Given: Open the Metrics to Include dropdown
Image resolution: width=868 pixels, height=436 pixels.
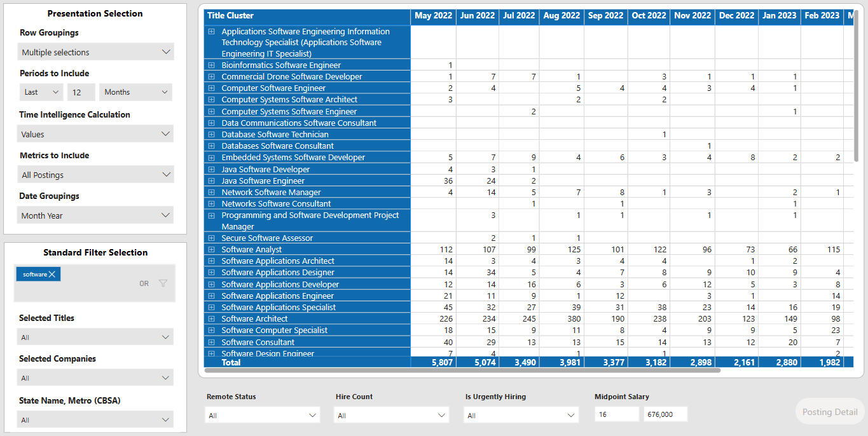Looking at the screenshot, I should [x=95, y=174].
